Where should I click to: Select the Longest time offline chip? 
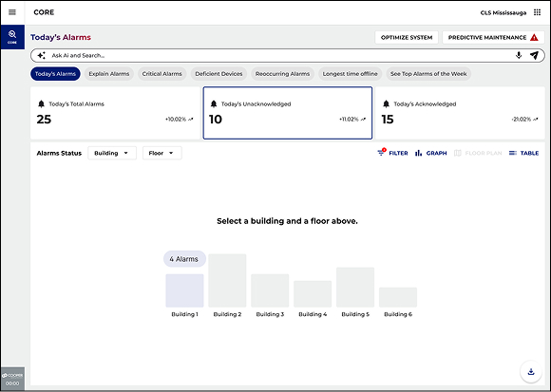click(x=350, y=74)
